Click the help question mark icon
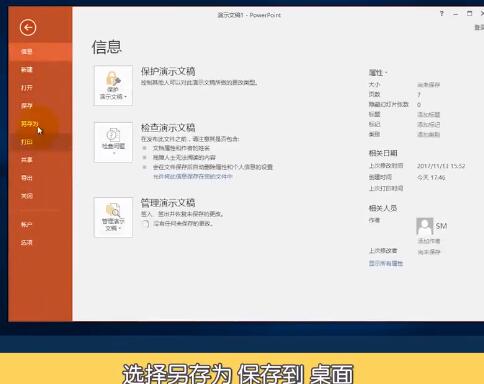484x384 pixels. pyautogui.click(x=442, y=14)
